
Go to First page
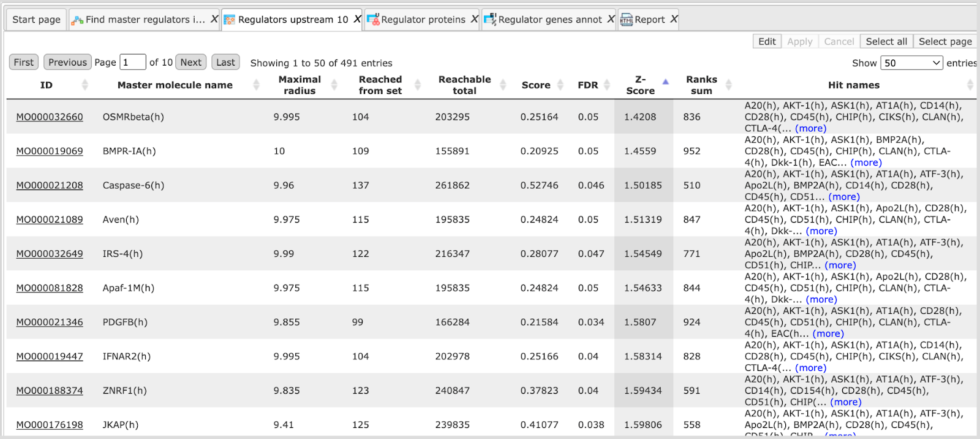point(24,62)
